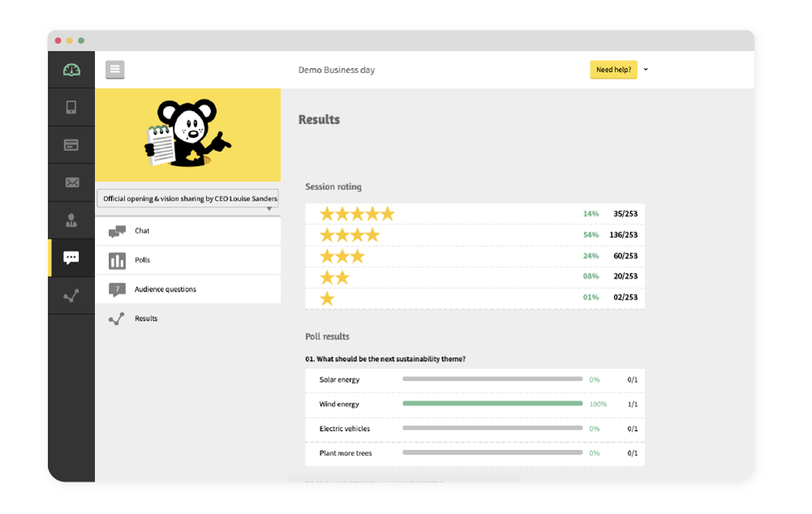Open the Audience questions menu item
The height and width of the screenshot is (514, 812).
pyautogui.click(x=188, y=289)
